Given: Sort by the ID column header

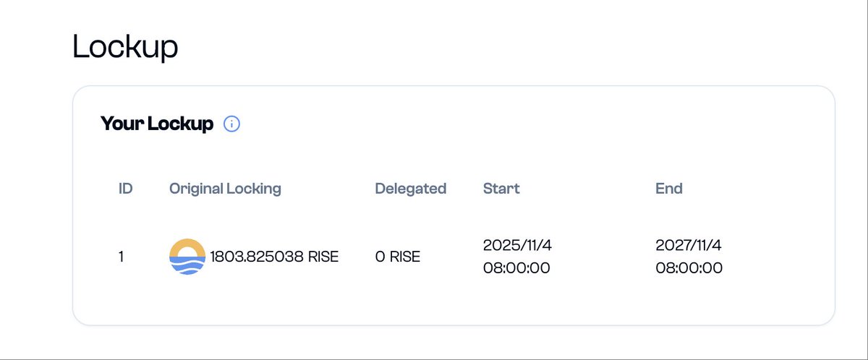Looking at the screenshot, I should pyautogui.click(x=125, y=189).
